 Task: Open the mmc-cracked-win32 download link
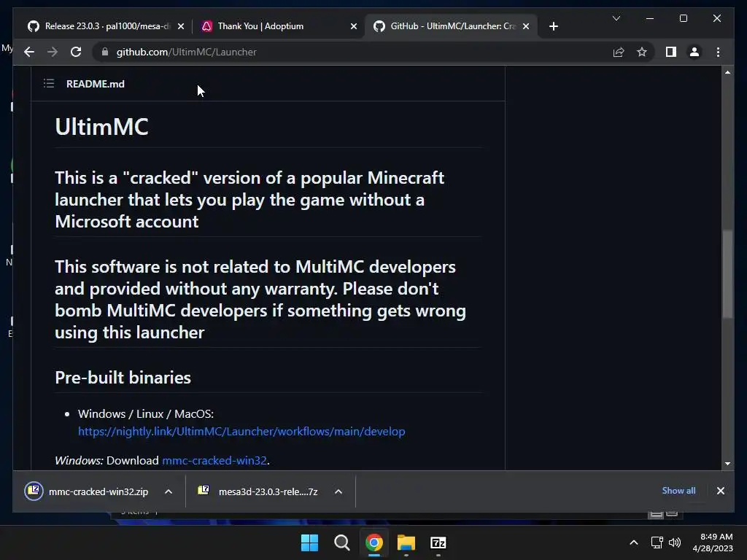(214, 461)
